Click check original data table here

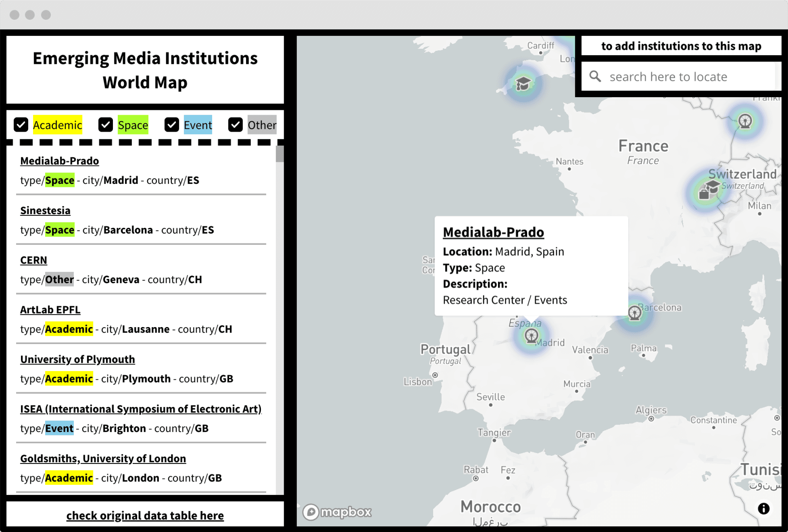[x=145, y=515]
